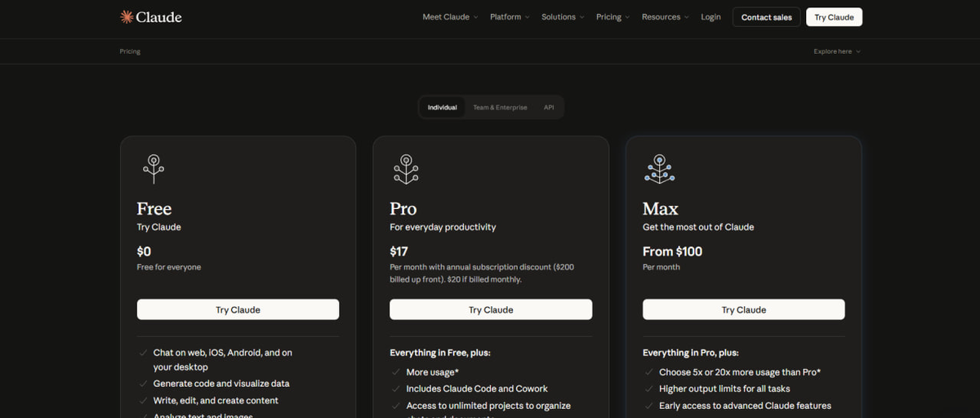Select the Individual tab

[x=443, y=108]
